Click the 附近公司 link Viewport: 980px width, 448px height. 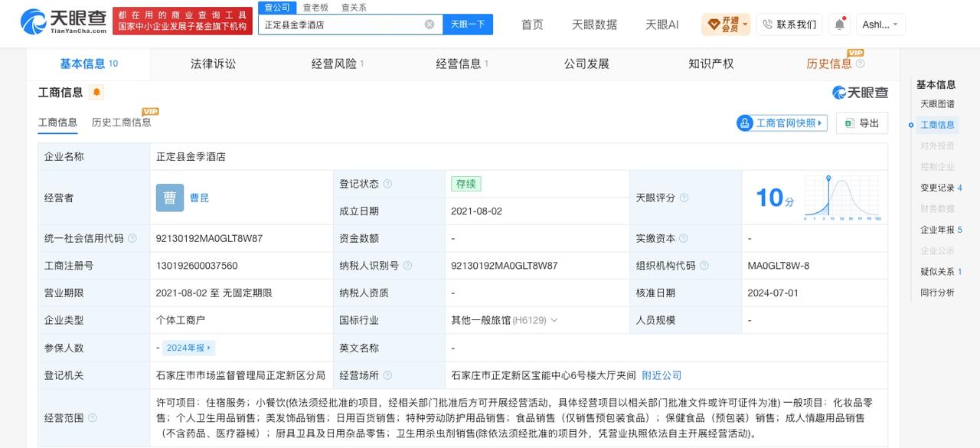click(661, 375)
